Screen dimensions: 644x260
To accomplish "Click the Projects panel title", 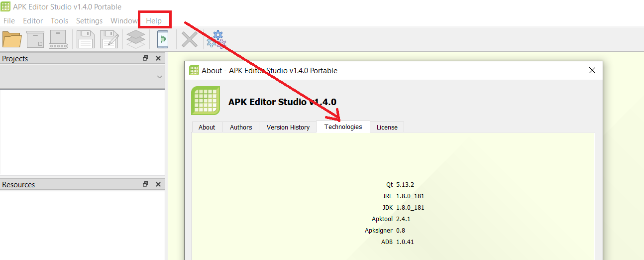I will [15, 58].
